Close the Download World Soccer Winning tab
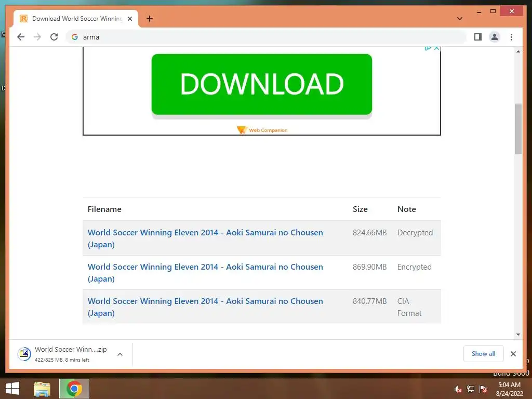Viewport: 532px width, 399px height. click(x=129, y=19)
